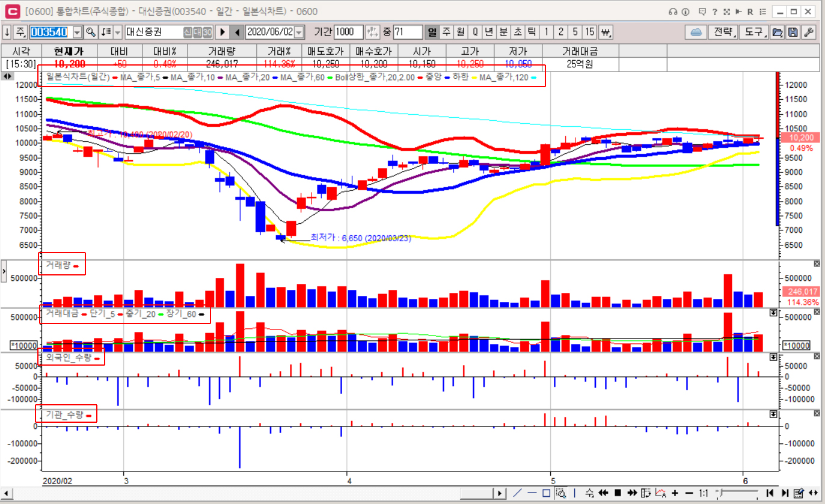Viewport: 825px width, 504px height.
Task: Click the 거래대금 column header
Action: point(579,51)
